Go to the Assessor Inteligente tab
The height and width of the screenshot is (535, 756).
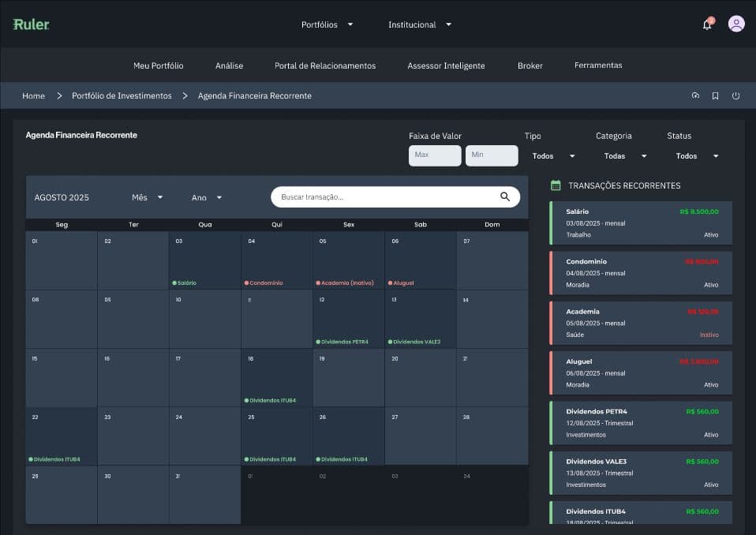pyautogui.click(x=446, y=65)
